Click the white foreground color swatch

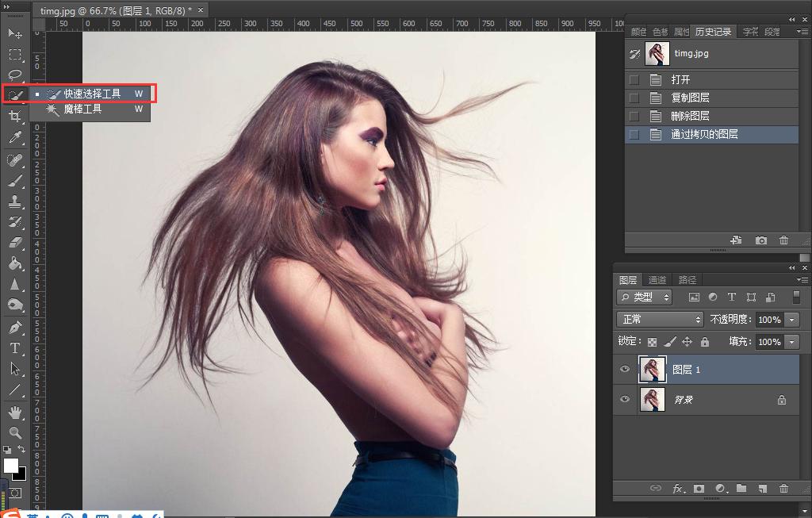tap(10, 465)
